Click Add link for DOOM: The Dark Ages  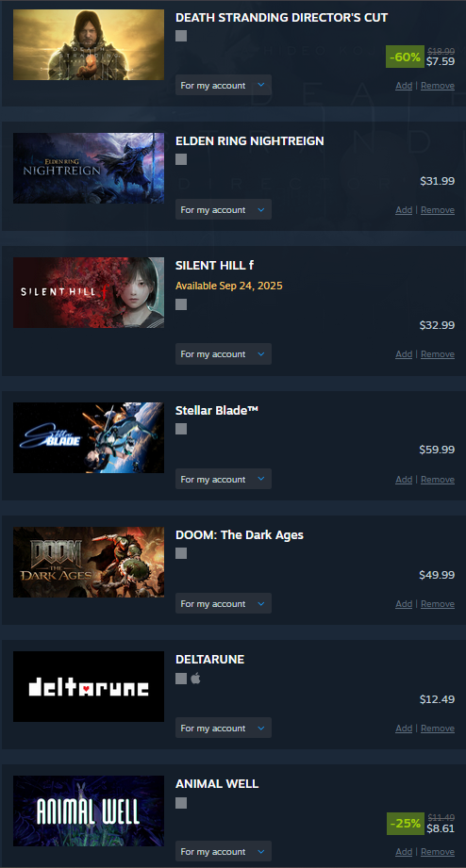tap(404, 603)
